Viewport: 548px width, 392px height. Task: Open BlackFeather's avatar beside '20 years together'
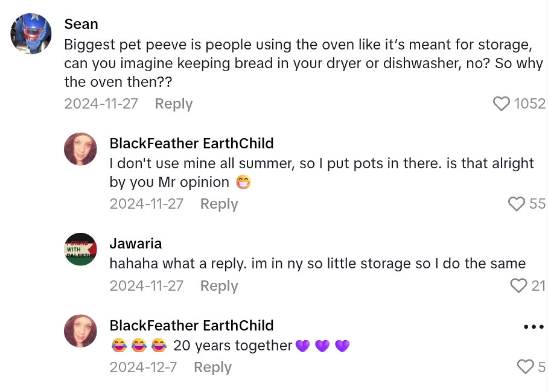tap(80, 330)
